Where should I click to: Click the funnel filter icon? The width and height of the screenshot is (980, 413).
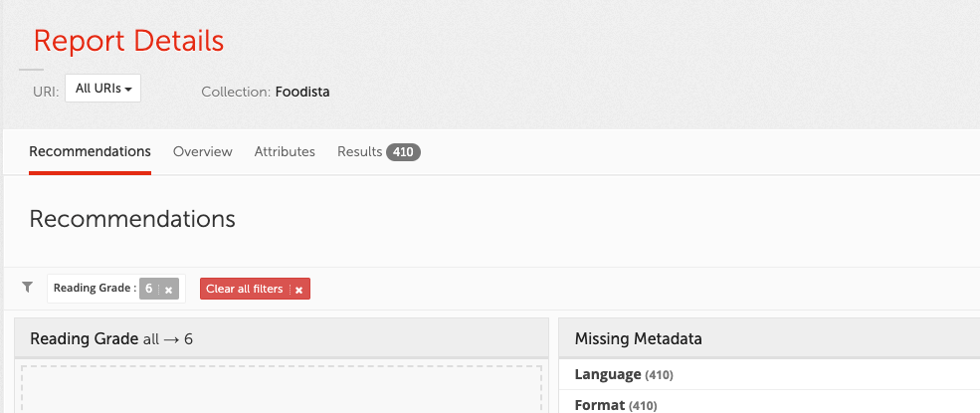[28, 288]
